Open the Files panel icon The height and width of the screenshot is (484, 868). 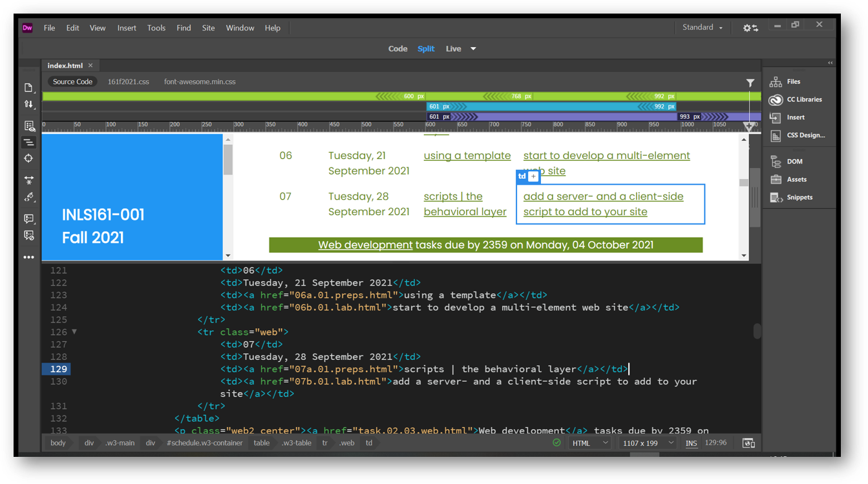pyautogui.click(x=776, y=82)
